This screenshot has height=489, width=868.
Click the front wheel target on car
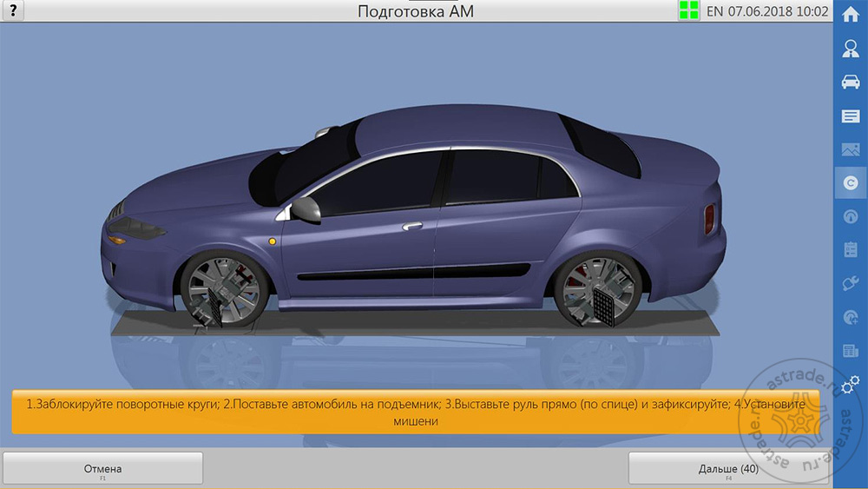click(214, 306)
